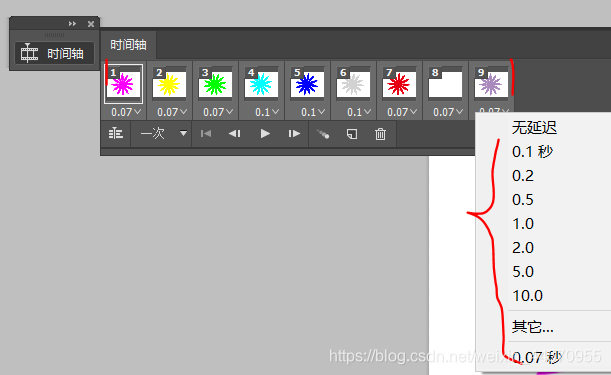Viewport: 611px width, 375px height.
Task: Select frame 9 with purple star
Action: point(491,84)
